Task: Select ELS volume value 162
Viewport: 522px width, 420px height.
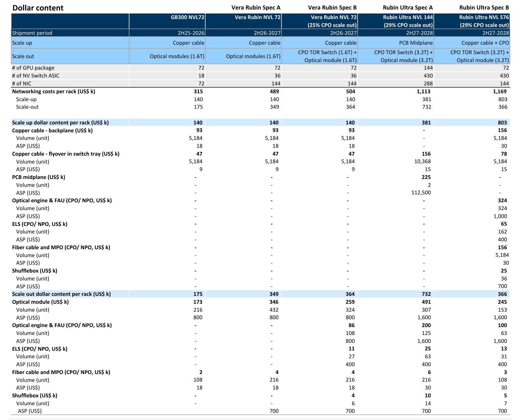Action: 502,232
